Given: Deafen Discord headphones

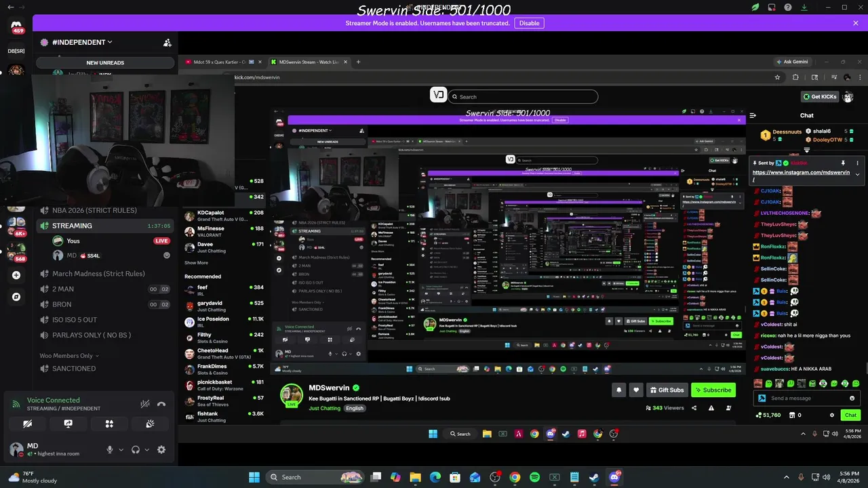Looking at the screenshot, I should tap(136, 449).
